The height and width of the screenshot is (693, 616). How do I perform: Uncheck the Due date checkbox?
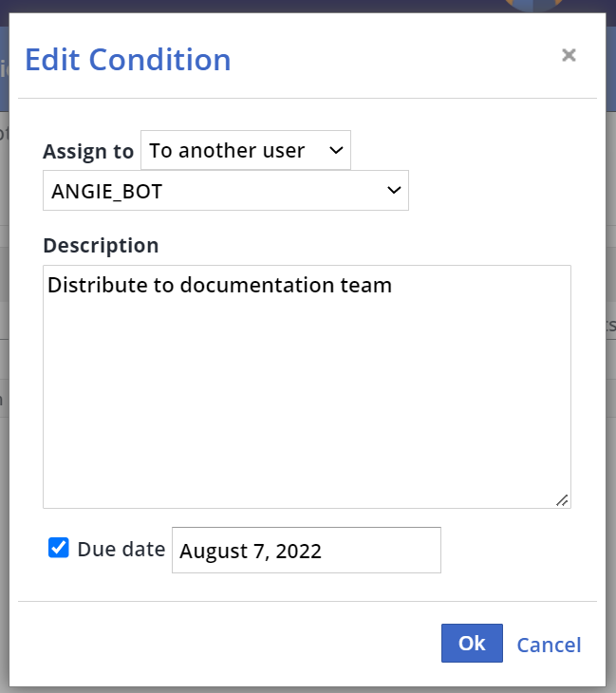pos(59,548)
